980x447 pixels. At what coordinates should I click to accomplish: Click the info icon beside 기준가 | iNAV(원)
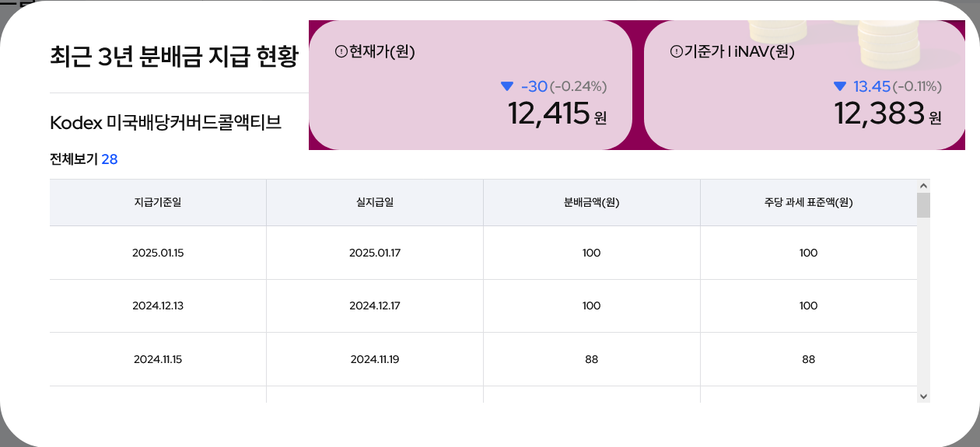point(676,52)
